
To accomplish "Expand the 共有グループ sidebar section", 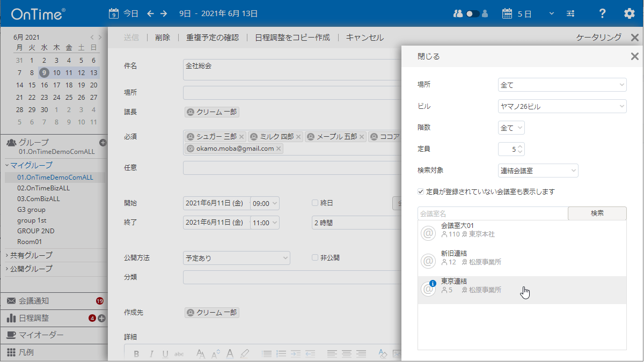I will point(31,255).
